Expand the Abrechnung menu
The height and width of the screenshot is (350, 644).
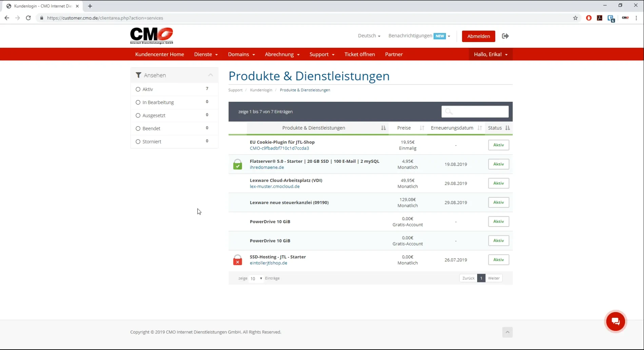pyautogui.click(x=282, y=54)
